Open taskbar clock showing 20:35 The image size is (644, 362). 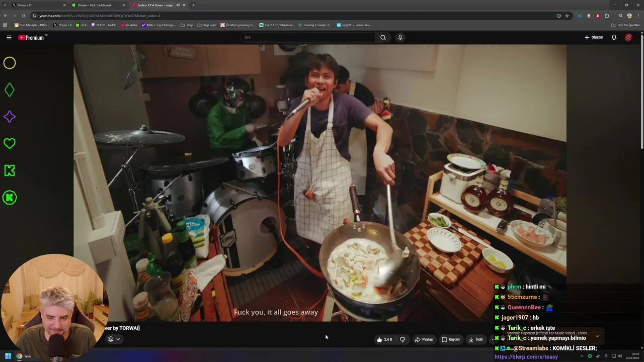[632, 356]
